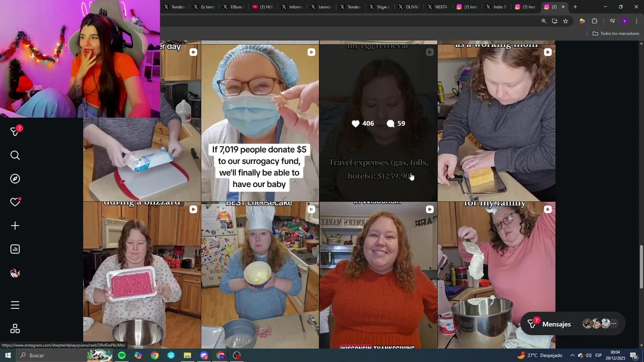
Task: Open notifications heart icon in sidebar
Action: pos(15,202)
